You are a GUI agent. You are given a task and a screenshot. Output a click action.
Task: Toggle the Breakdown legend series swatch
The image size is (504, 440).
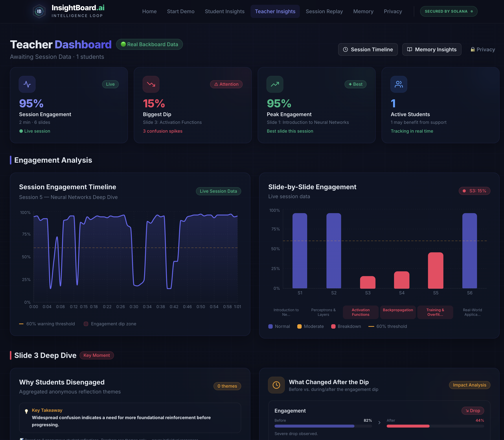click(x=333, y=326)
